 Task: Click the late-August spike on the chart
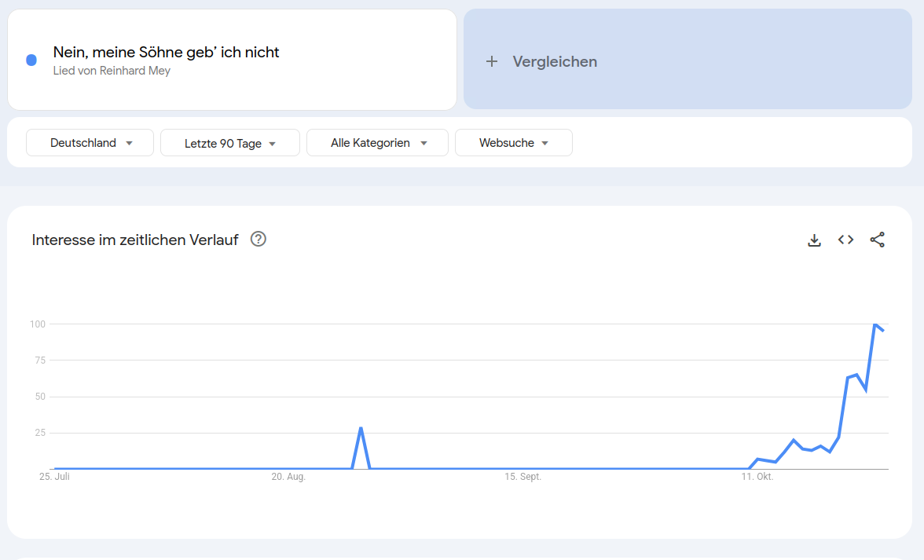point(361,429)
